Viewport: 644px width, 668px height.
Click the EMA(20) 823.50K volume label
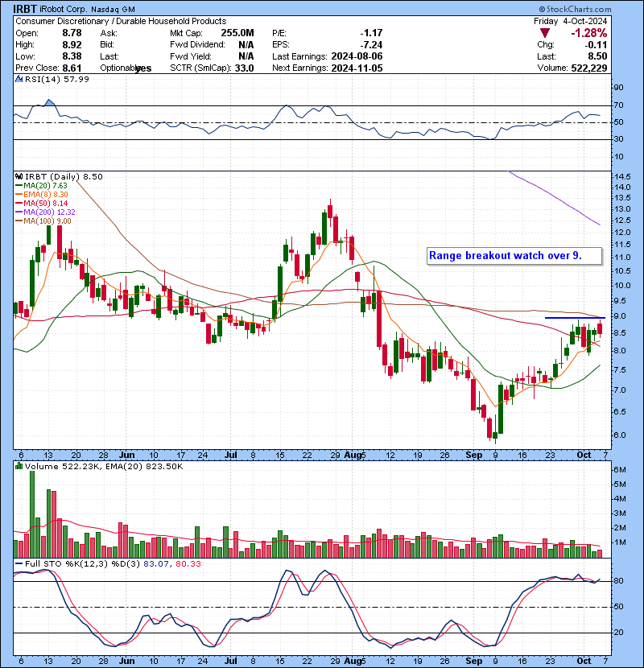(x=142, y=467)
